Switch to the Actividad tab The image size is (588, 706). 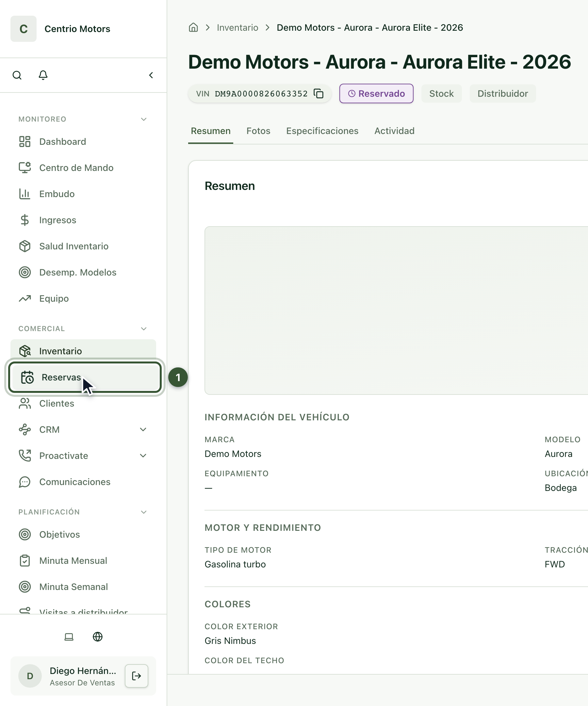[395, 131]
